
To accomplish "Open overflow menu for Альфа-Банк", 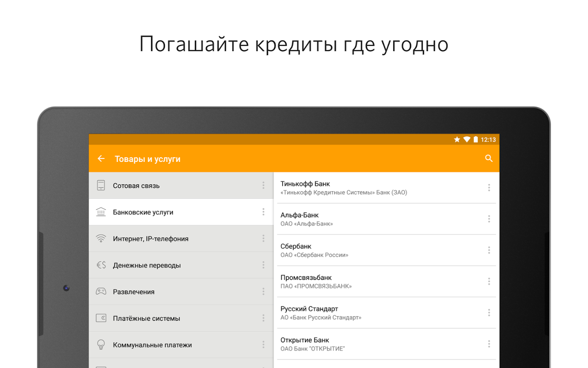I will [489, 219].
